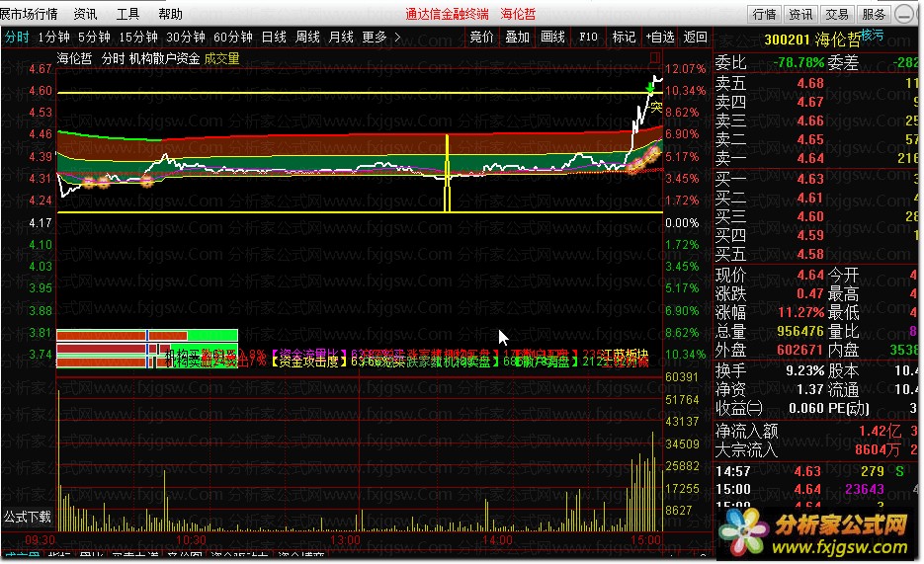The width and height of the screenshot is (924, 564).
Task: Click the 09:30 time axis marker
Action: [41, 540]
